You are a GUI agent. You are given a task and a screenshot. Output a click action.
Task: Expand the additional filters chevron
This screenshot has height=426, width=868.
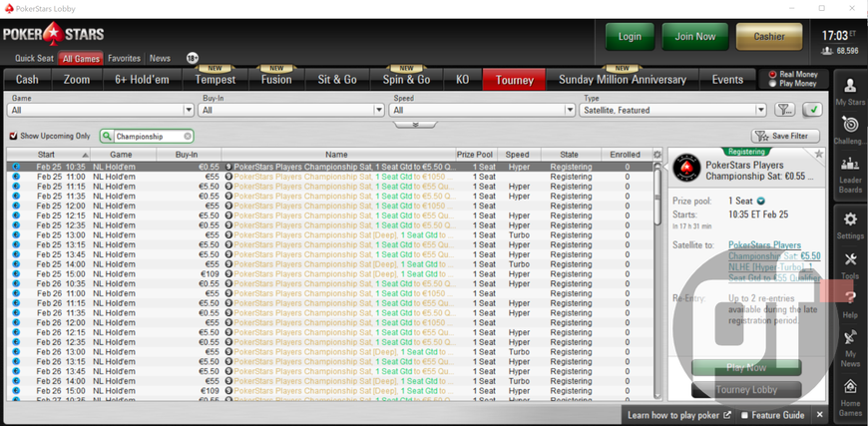click(x=415, y=125)
